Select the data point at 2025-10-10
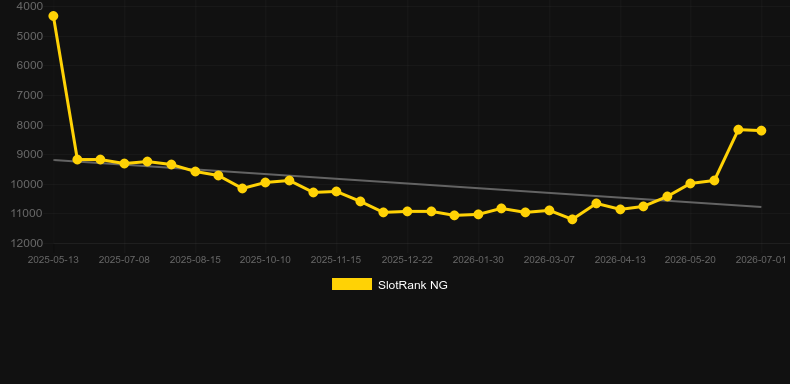The height and width of the screenshot is (384, 790). pos(266,182)
